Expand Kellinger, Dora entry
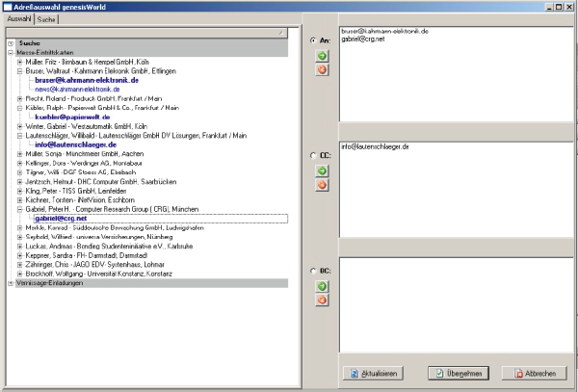Image resolution: width=578 pixels, height=392 pixels. 20,163
